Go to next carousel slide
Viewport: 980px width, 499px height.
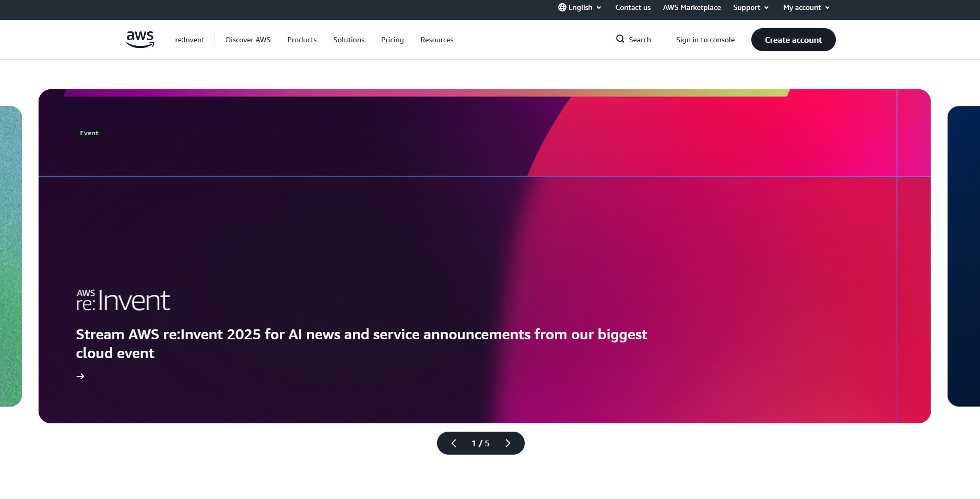(x=508, y=443)
